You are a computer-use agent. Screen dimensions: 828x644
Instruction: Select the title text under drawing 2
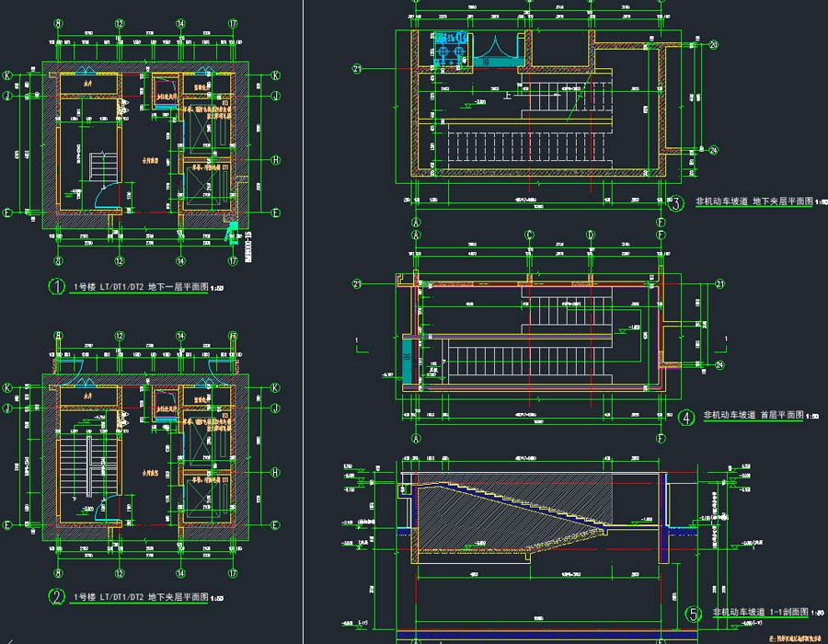pyautogui.click(x=147, y=598)
